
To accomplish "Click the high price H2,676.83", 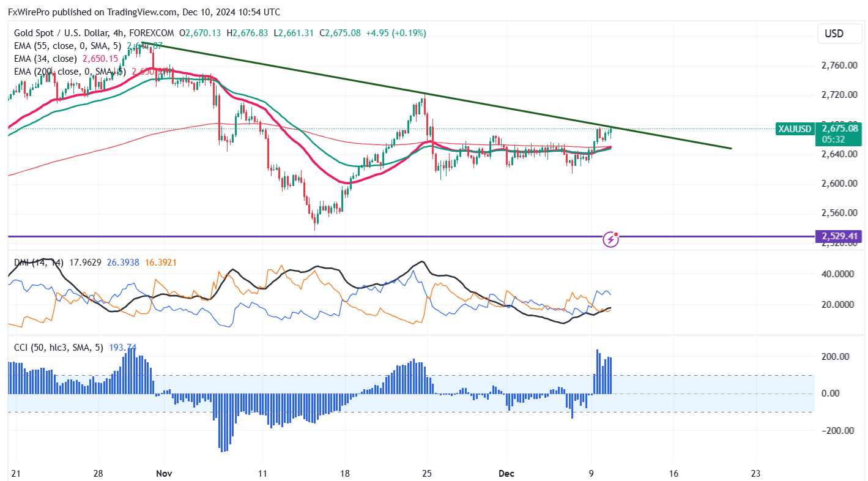I will (247, 33).
